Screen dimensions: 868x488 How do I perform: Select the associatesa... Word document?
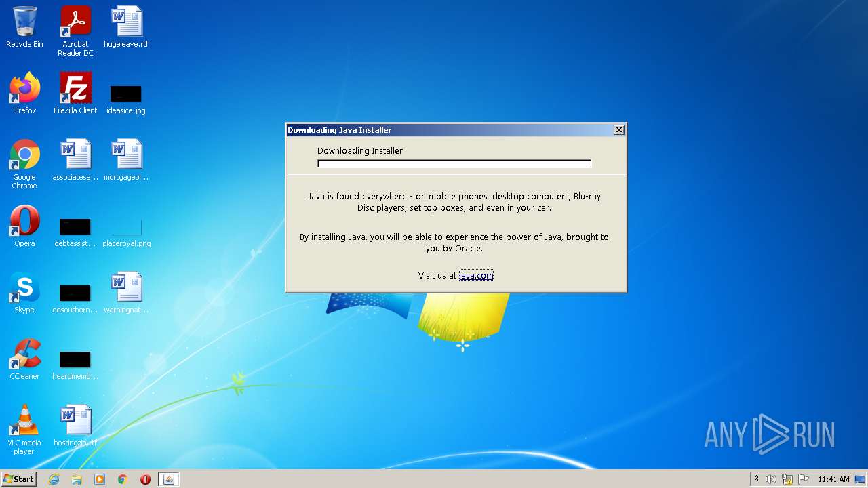click(x=75, y=160)
